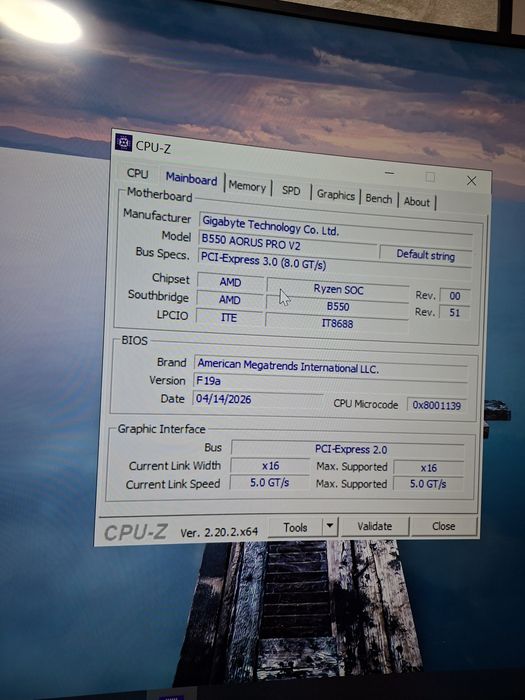Close CPU-Z with the X button

point(471,181)
